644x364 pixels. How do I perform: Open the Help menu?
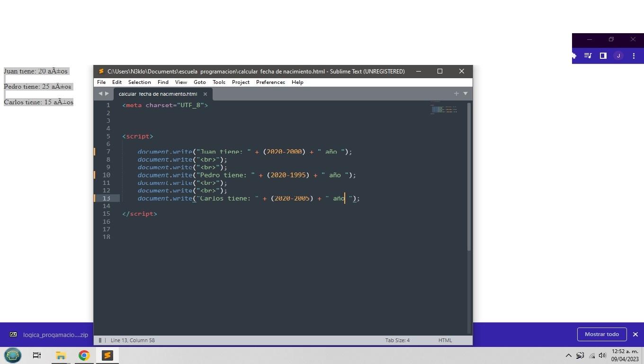(x=297, y=82)
